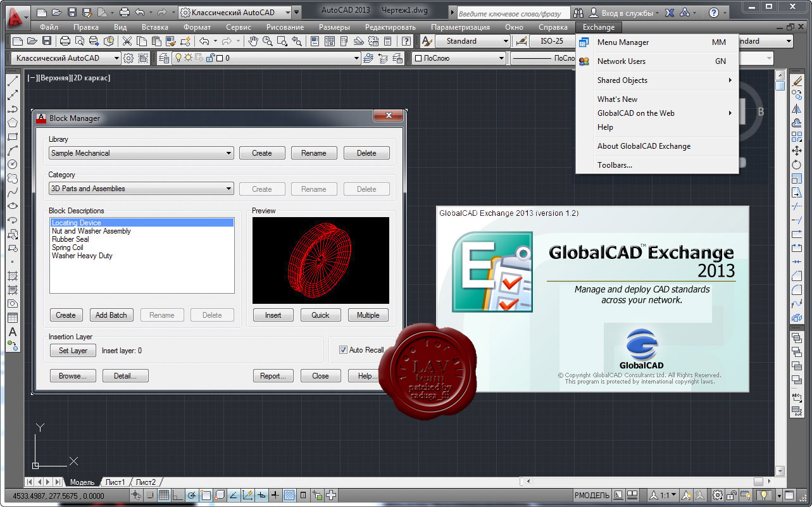Toggle Ortho Mode in status bar
The height and width of the screenshot is (507, 812).
point(178,496)
